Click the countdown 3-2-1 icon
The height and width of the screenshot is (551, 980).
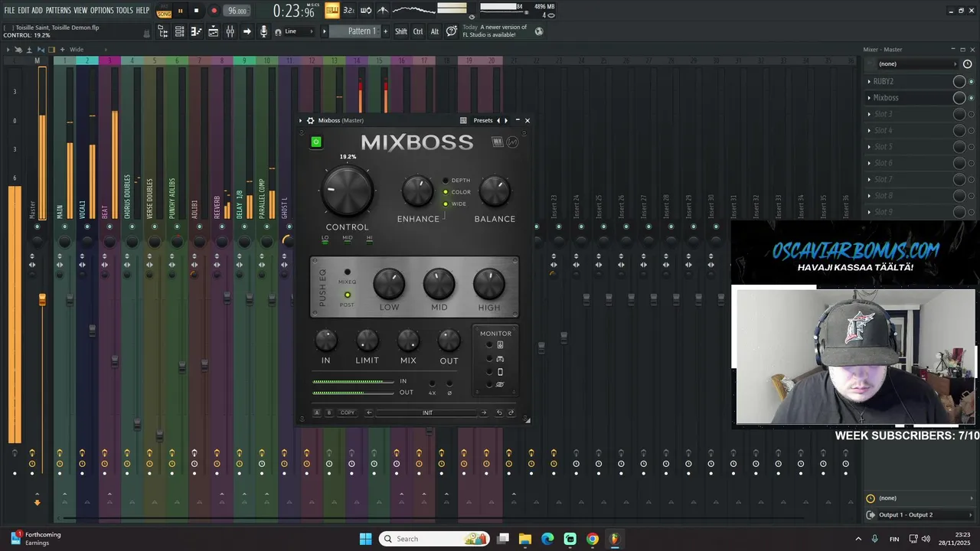(348, 10)
